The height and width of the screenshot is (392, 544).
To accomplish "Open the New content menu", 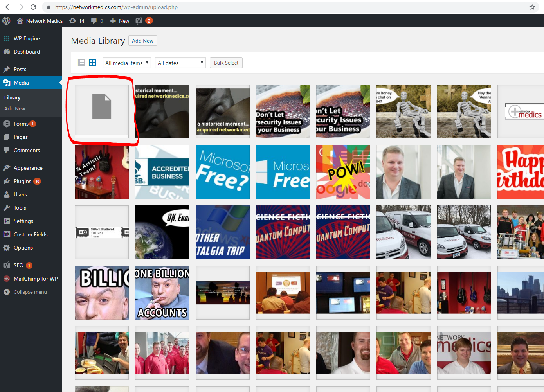I will 120,21.
